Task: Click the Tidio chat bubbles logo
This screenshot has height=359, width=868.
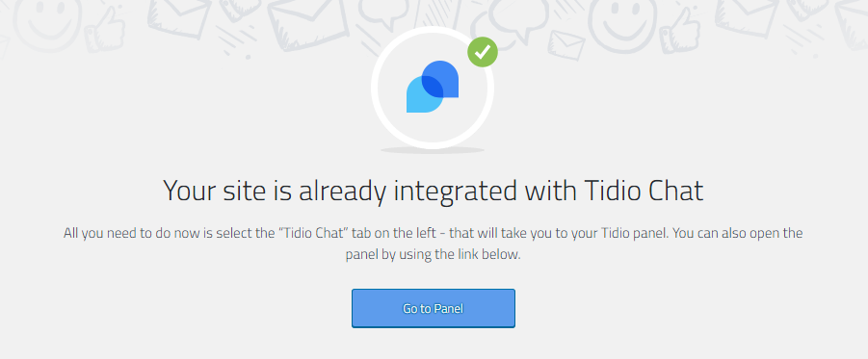Action: tap(433, 87)
